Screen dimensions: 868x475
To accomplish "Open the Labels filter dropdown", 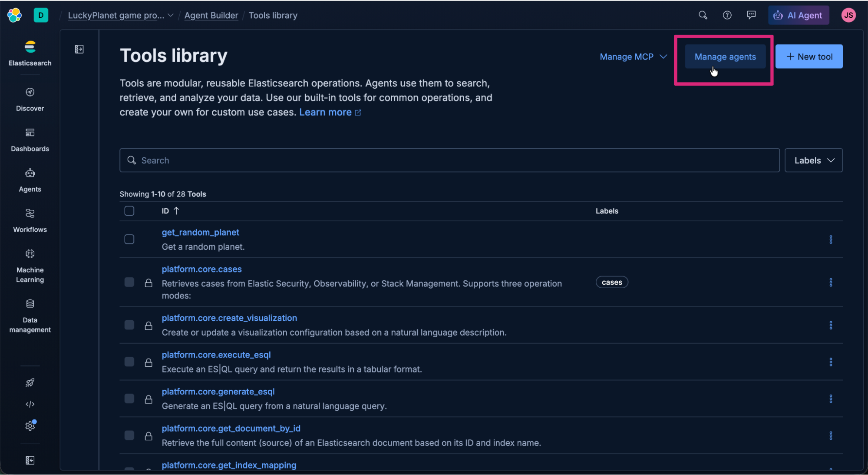I will [814, 160].
